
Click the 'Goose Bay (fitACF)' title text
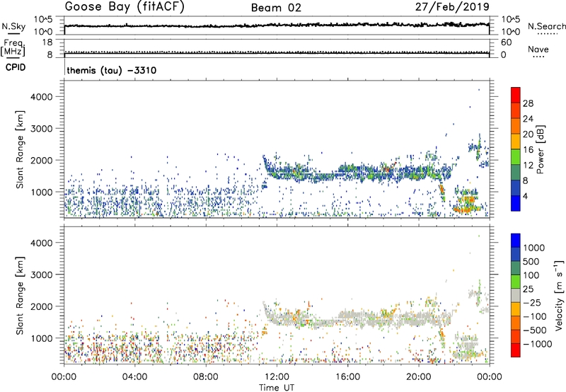click(x=125, y=7)
